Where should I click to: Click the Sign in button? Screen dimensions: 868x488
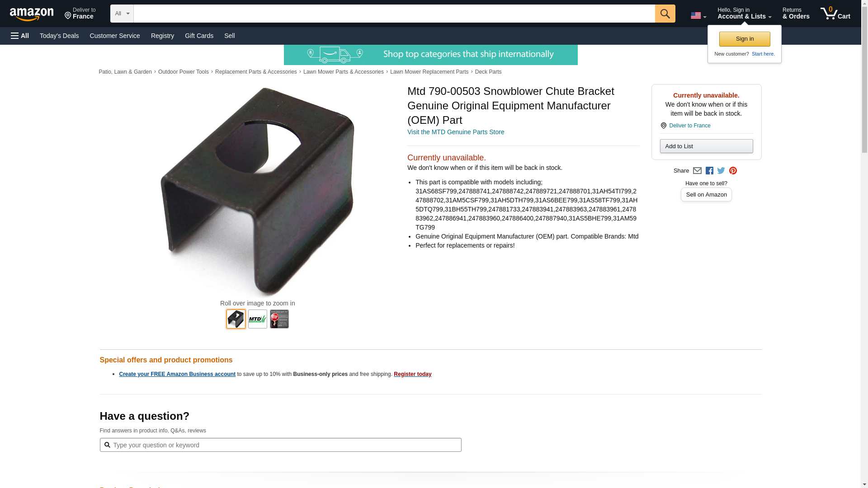tap(745, 39)
